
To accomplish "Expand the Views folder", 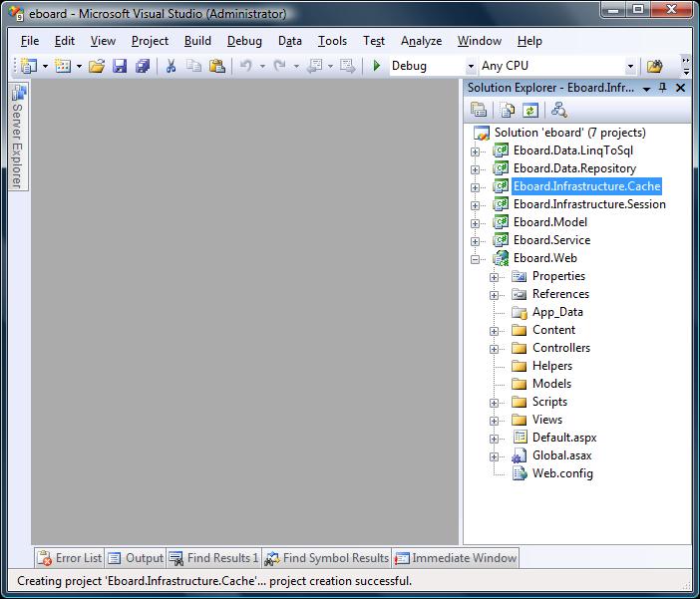I will pos(494,421).
